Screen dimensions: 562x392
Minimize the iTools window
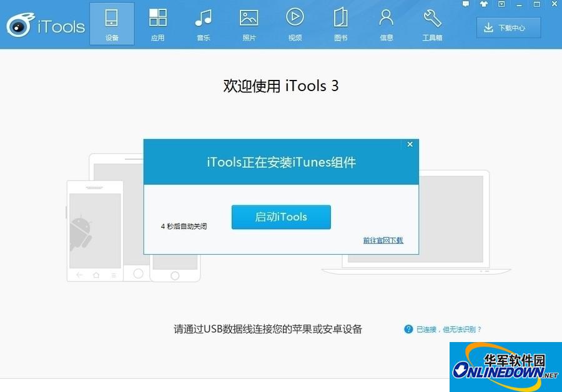tap(519, 4)
